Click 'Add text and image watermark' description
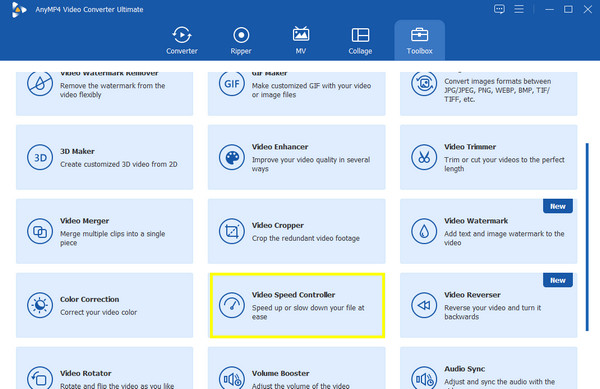This screenshot has height=389, width=600. (504, 238)
